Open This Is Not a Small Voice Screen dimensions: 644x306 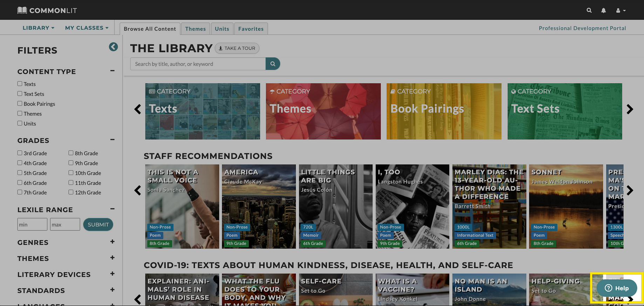(182, 206)
